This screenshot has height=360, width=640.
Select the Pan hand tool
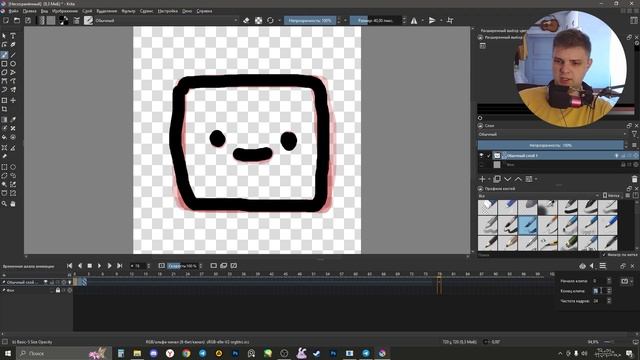pos(13,203)
